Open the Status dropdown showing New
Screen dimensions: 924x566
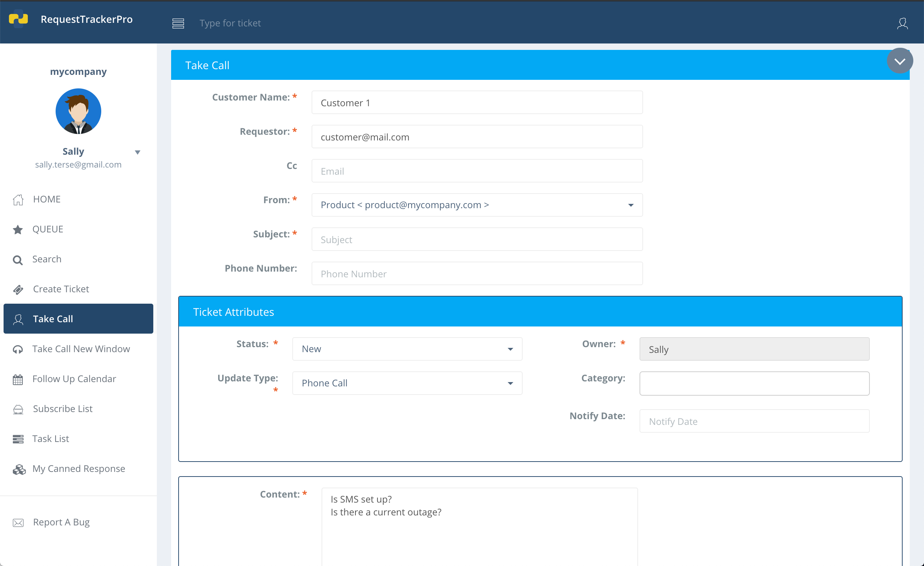[x=407, y=349]
